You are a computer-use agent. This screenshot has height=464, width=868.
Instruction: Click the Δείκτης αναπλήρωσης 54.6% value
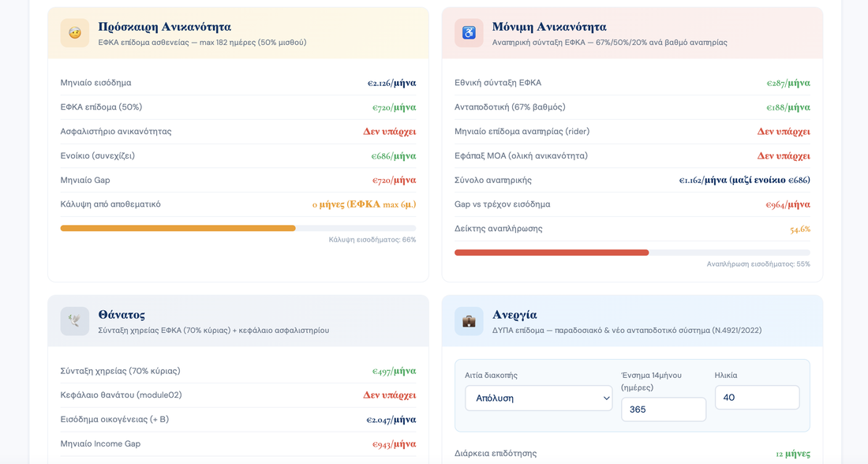(x=800, y=229)
